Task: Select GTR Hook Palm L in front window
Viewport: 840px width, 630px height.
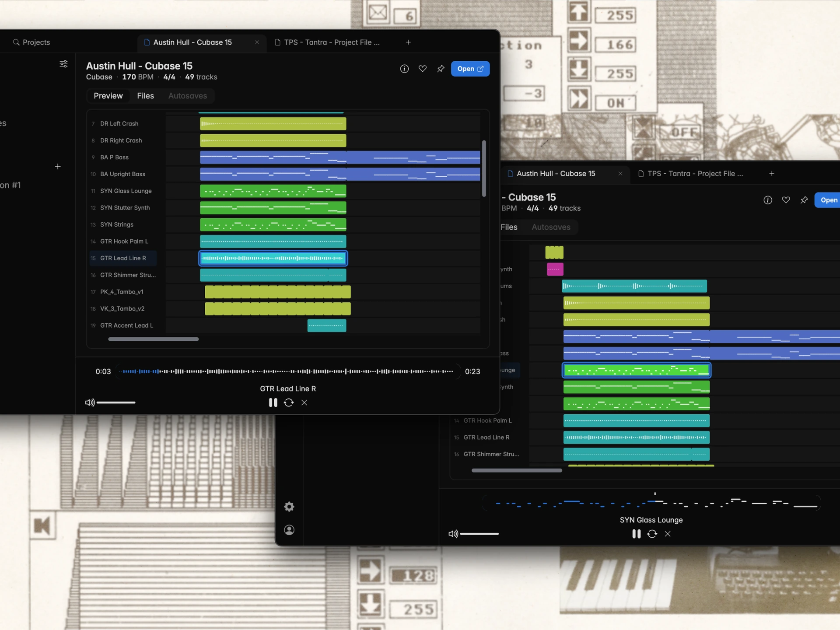Action: (123, 241)
